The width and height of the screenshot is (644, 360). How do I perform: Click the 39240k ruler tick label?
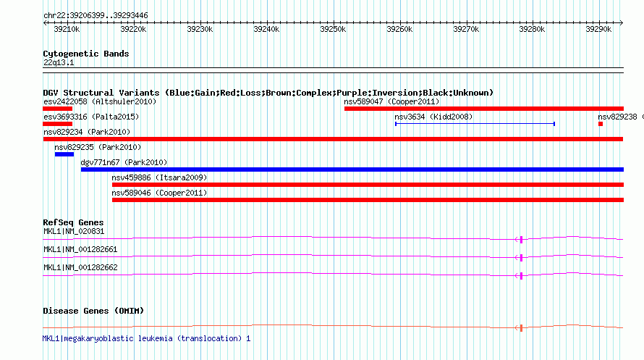(266, 29)
